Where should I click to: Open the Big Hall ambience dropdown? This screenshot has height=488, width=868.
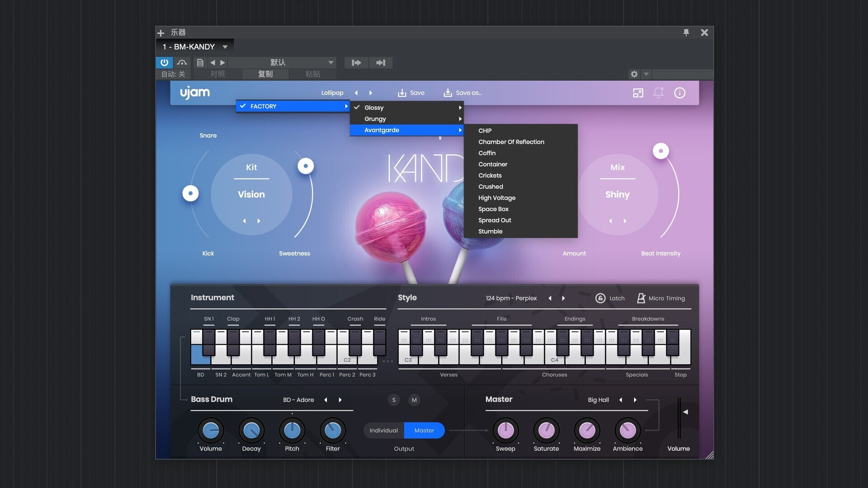[598, 400]
